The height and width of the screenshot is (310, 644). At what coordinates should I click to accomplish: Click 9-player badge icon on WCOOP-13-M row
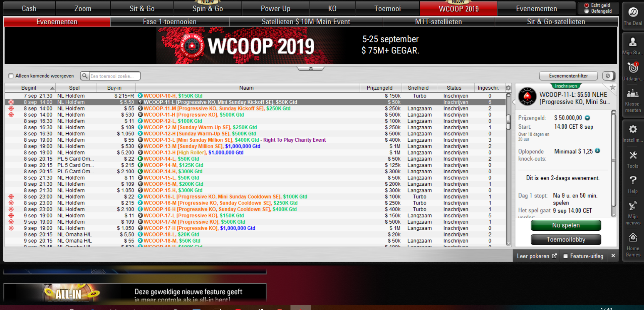pos(141,146)
